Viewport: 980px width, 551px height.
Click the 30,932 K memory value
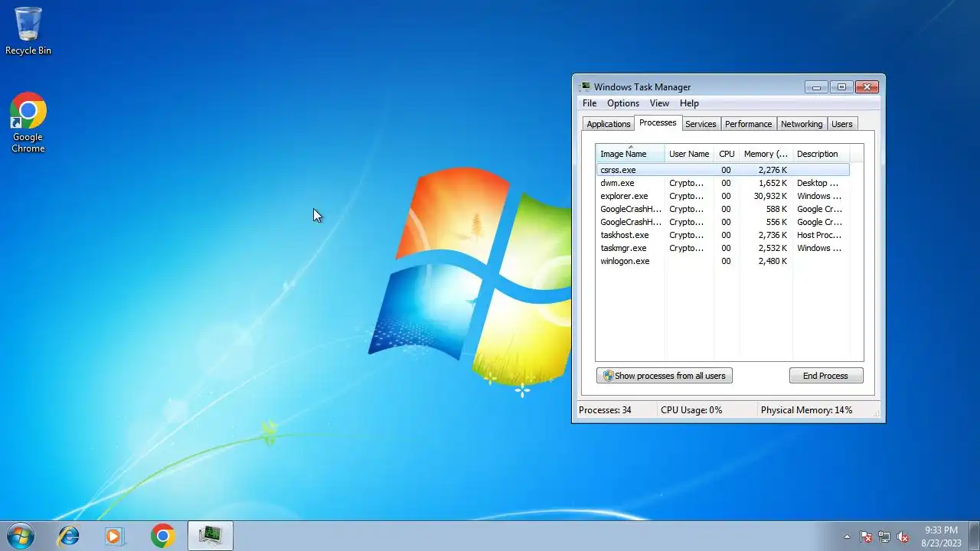click(x=770, y=196)
